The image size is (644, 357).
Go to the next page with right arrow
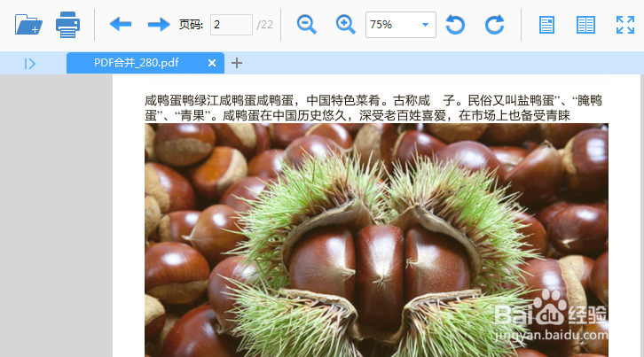[159, 25]
